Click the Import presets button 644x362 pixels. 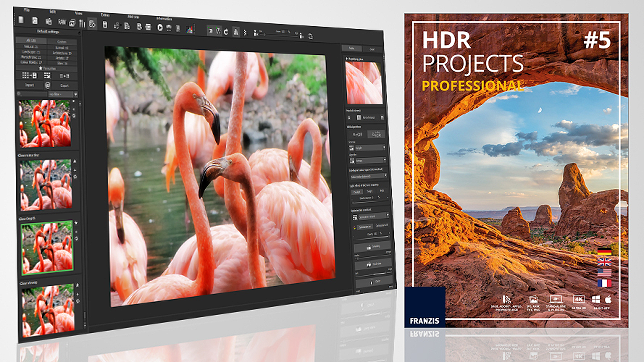30,85
